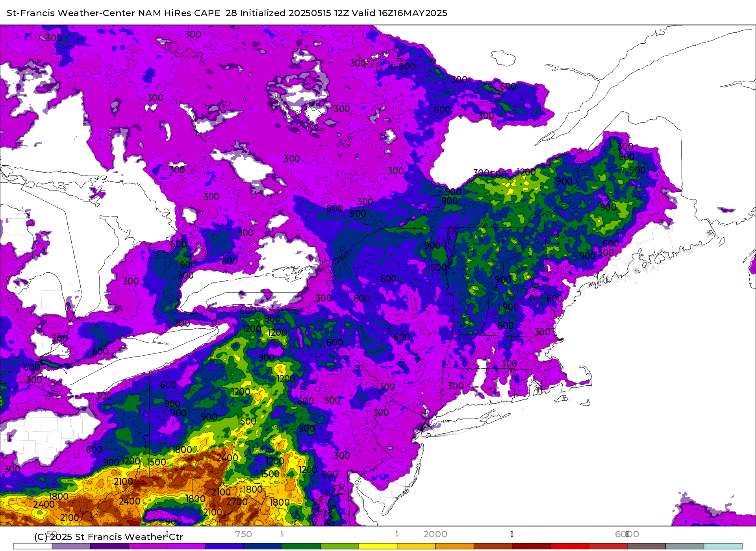Click 'NAM HiRes CAPE' in the title
Screen dimensions: 756x551
click(179, 13)
